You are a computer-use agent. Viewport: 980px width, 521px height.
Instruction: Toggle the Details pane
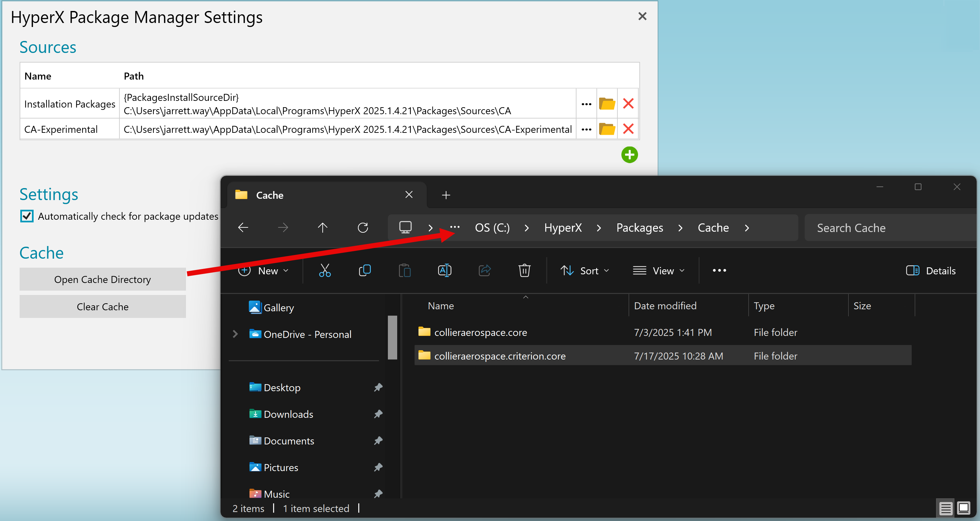[x=930, y=271]
